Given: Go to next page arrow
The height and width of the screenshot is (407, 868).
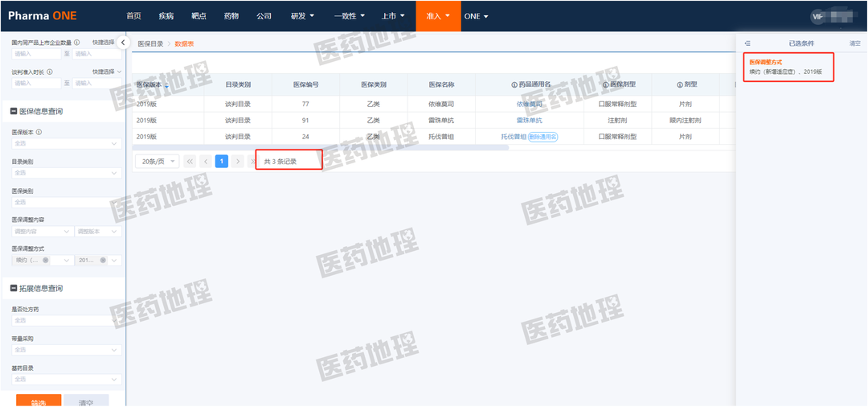Looking at the screenshot, I should [237, 161].
